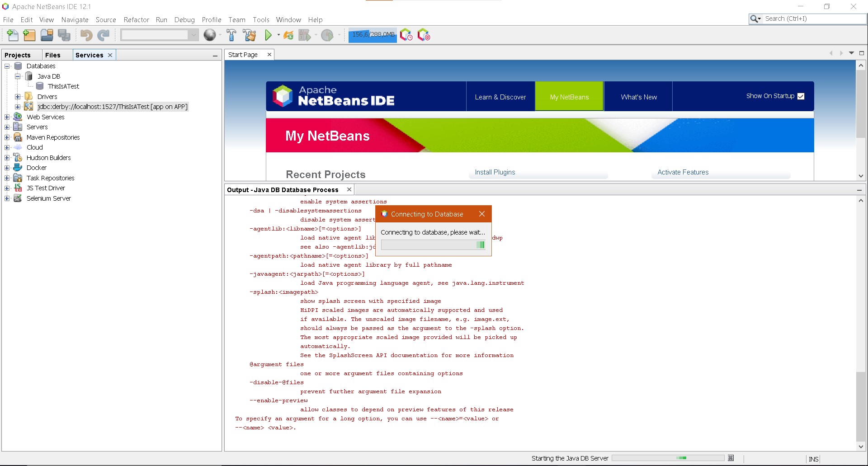This screenshot has width=868, height=466.
Task: Click the Databases node cylinder icon
Action: tap(18, 66)
